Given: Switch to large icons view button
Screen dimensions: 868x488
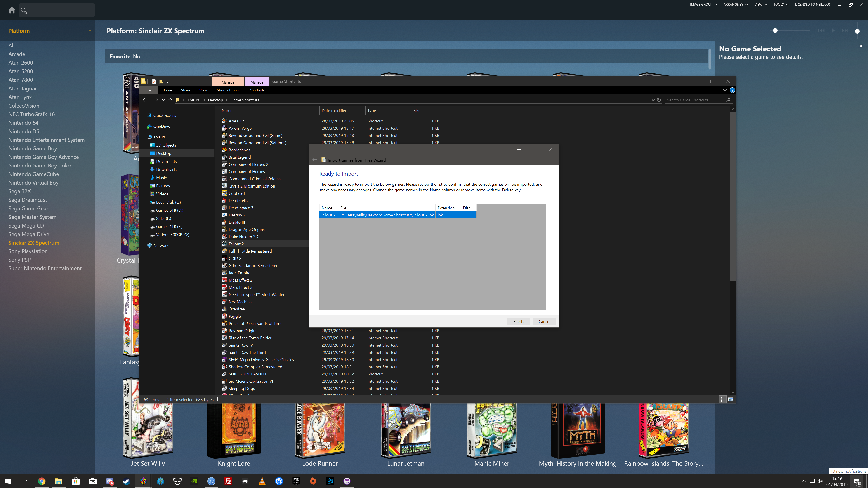Looking at the screenshot, I should click(731, 399).
